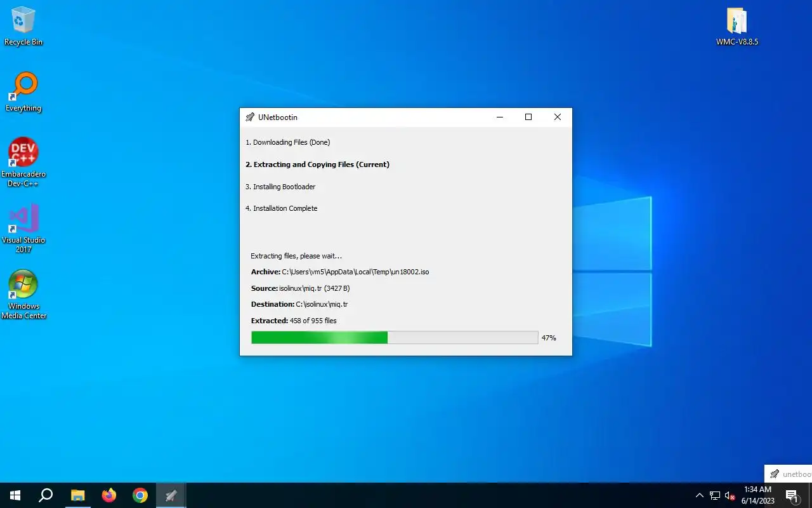Click the UNetbootin title bar app icon
This screenshot has width=812, height=508.
250,117
